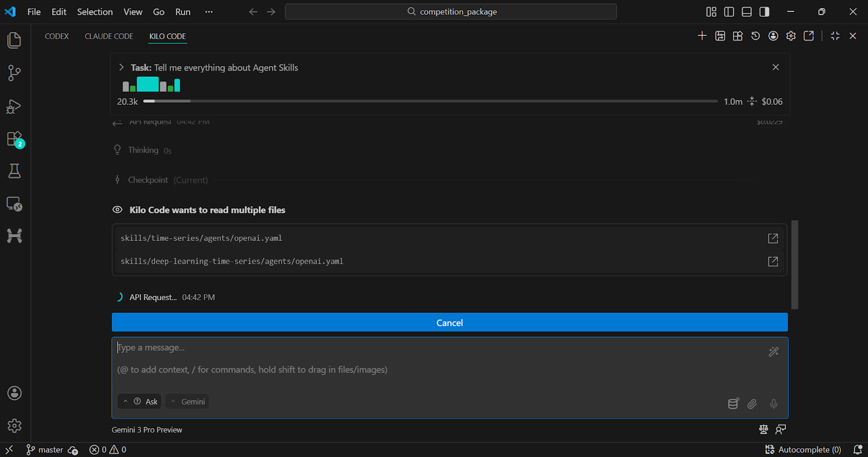Viewport: 868px width, 457px height.
Task: Open the Kilo Code sidebar icon
Action: (x=15, y=236)
